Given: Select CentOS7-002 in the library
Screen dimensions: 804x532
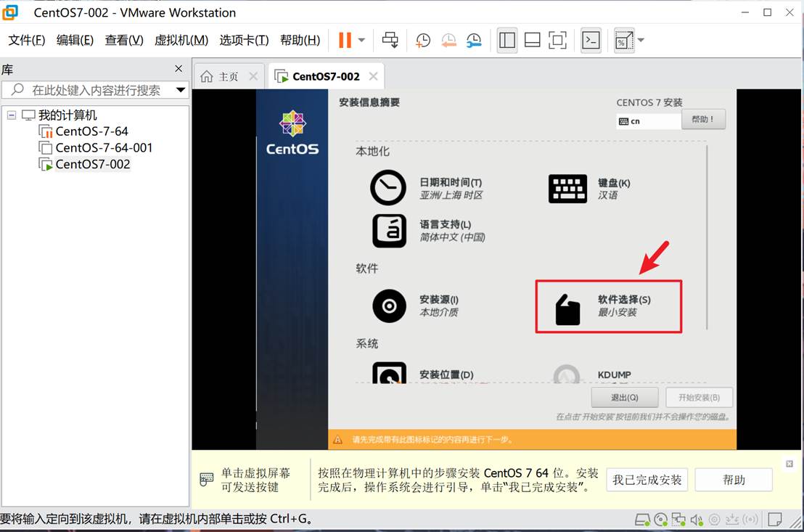Looking at the screenshot, I should coord(93,164).
